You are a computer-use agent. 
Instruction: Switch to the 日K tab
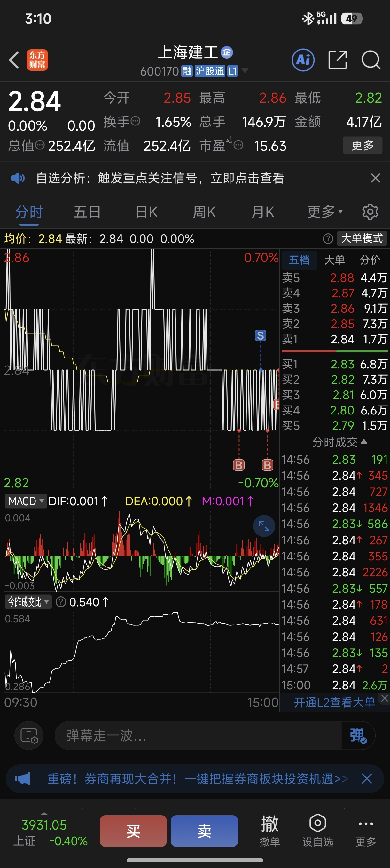tap(146, 212)
